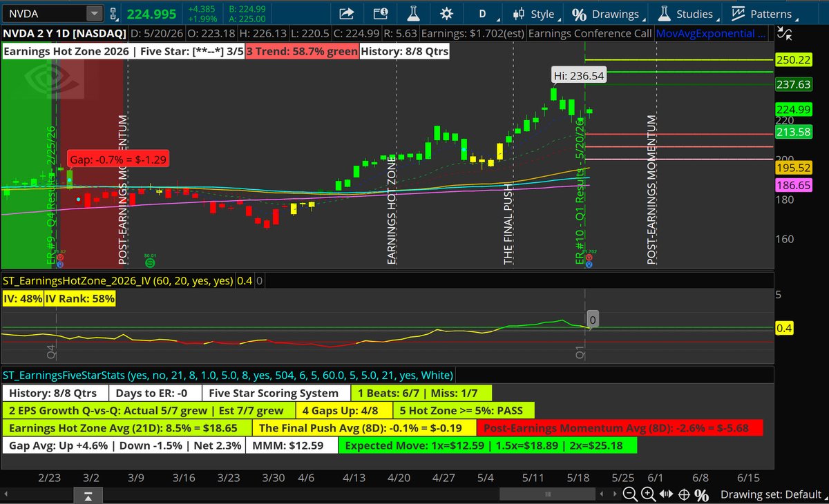This screenshot has height=504, width=829.
Task: Click the Patterns chart icon
Action: [738, 14]
